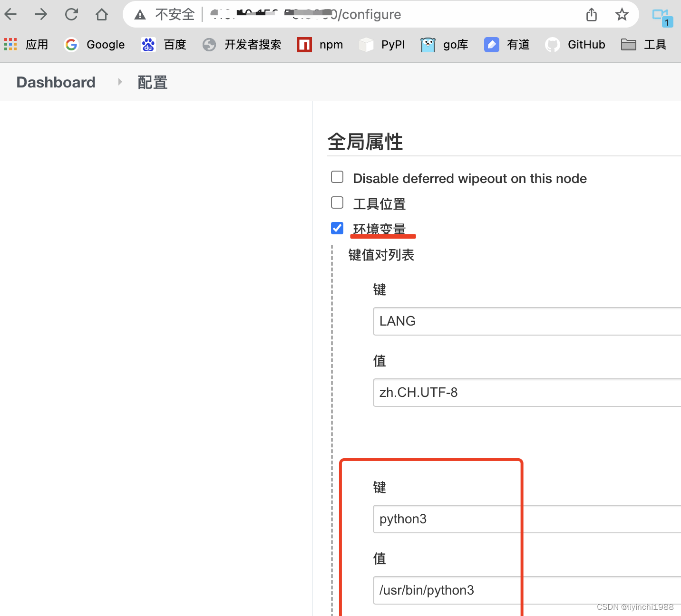Select the 全局属性 section heading
681x616 pixels.
pos(365,142)
